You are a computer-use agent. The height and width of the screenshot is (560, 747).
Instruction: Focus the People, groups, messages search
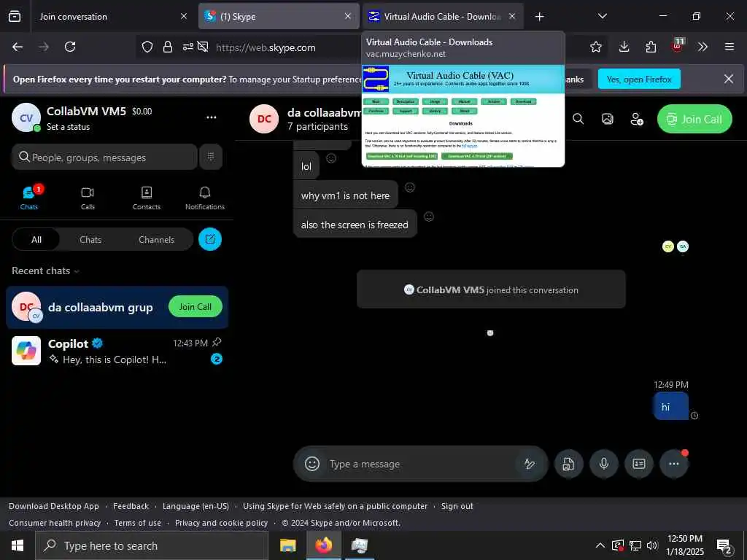coord(104,157)
